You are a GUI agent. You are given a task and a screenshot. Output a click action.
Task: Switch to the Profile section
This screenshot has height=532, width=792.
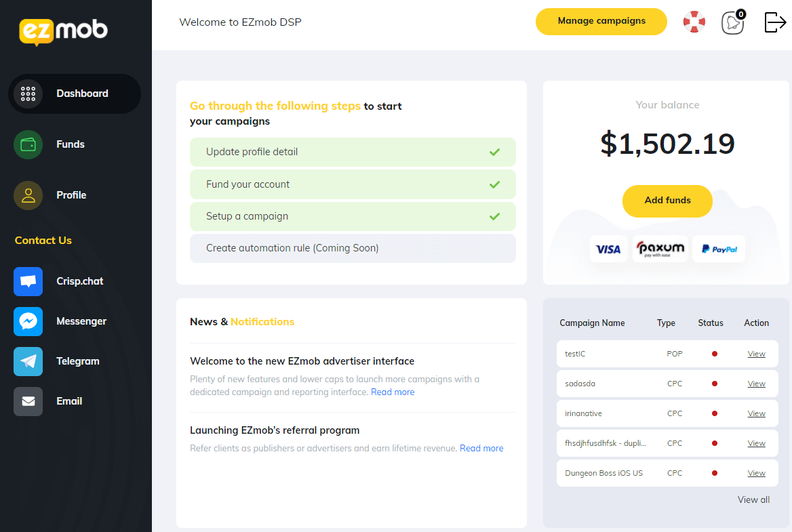point(71,195)
